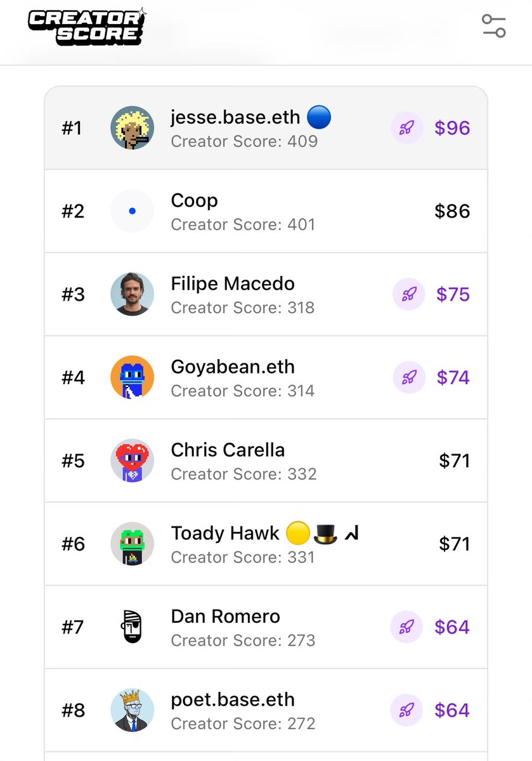Tap Chris Carella's heart avatar
This screenshot has height=761, width=532.
(x=132, y=460)
